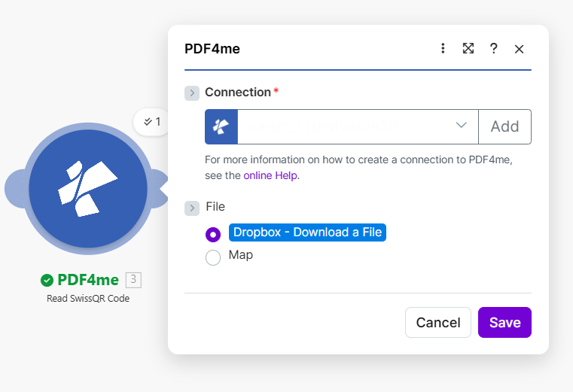The height and width of the screenshot is (392, 573).
Task: Close the PDF4me dialog
Action: pos(519,49)
